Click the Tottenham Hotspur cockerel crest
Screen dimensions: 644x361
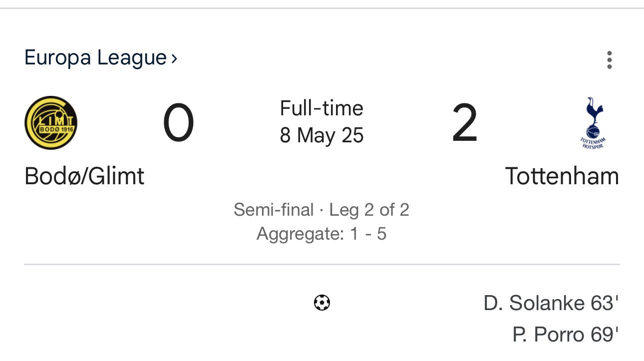[x=593, y=123]
